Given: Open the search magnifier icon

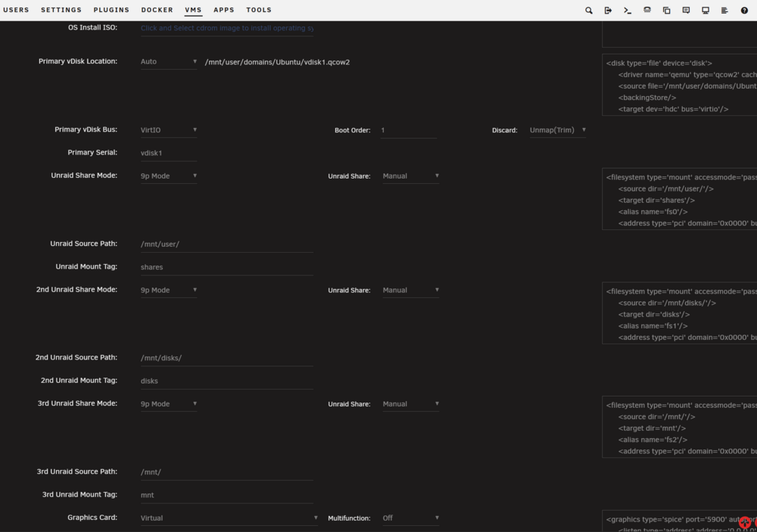Looking at the screenshot, I should point(588,10).
